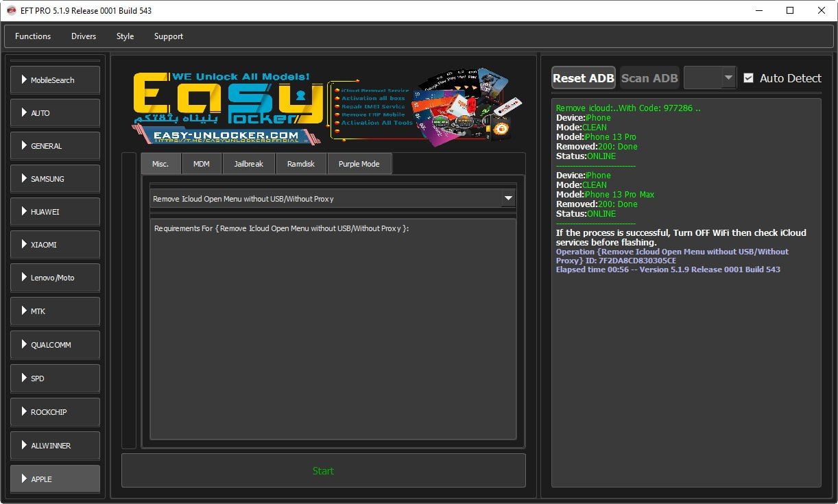Screen dimensions: 838x504
Task: Expand the ROCKCHIP section
Action: [55, 412]
